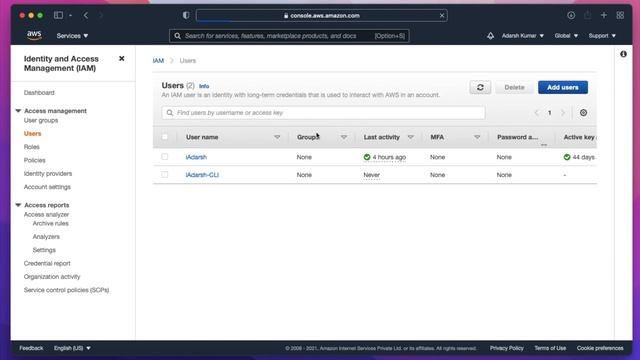
Task: Click the search magnifier in AWS search bar
Action: (x=177, y=36)
